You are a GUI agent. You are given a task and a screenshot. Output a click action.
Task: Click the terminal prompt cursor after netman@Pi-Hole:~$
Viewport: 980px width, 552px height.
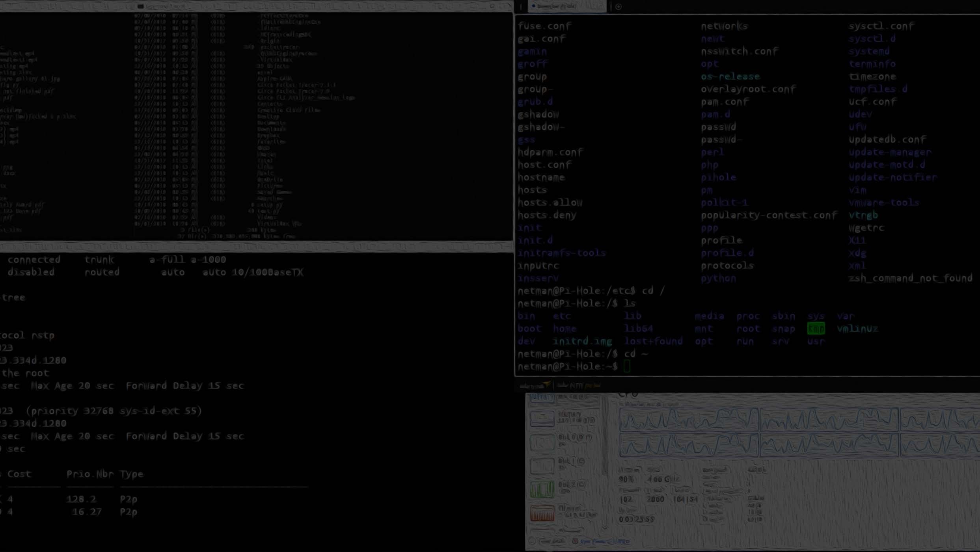point(627,366)
